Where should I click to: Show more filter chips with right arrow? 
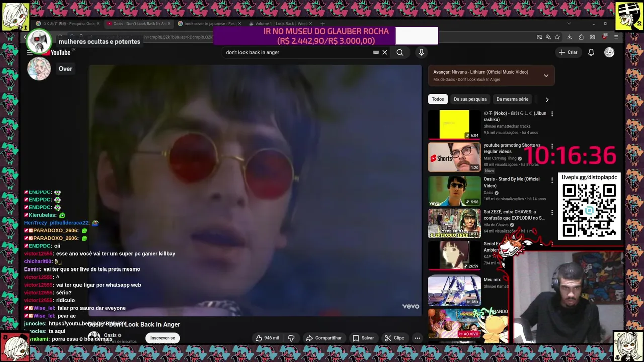click(x=547, y=99)
